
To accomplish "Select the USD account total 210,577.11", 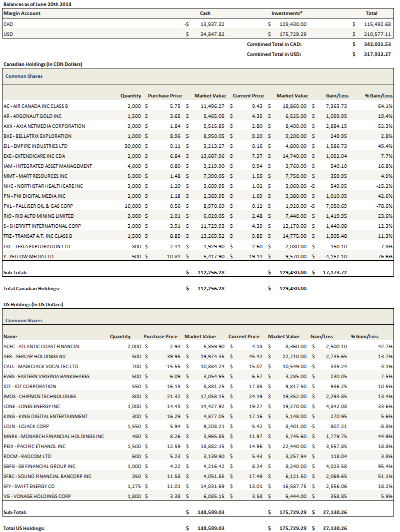I will point(377,34).
